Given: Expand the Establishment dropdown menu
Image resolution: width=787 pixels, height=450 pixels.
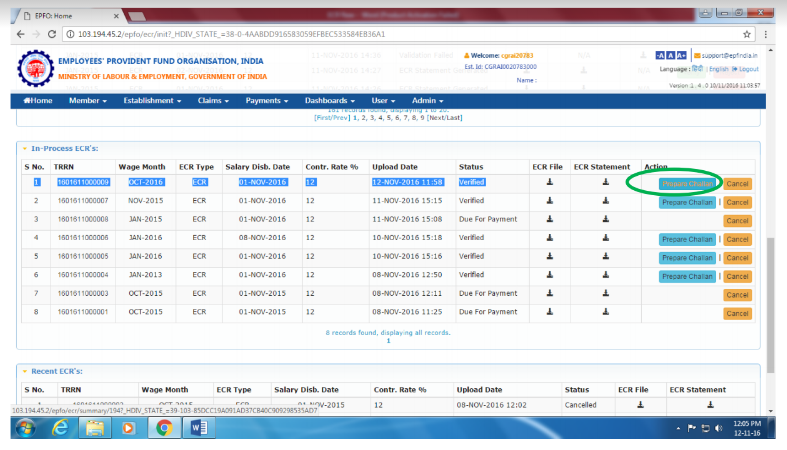Looking at the screenshot, I should (152, 101).
